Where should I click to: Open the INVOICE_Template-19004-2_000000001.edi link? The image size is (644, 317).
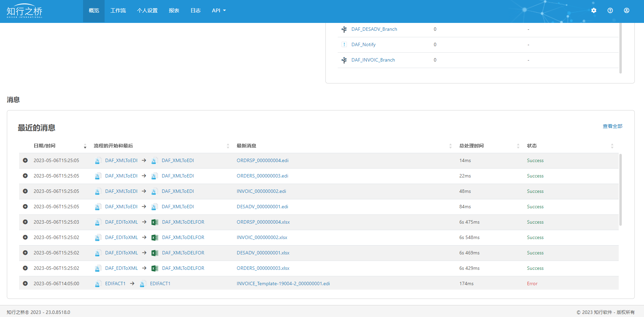click(283, 284)
